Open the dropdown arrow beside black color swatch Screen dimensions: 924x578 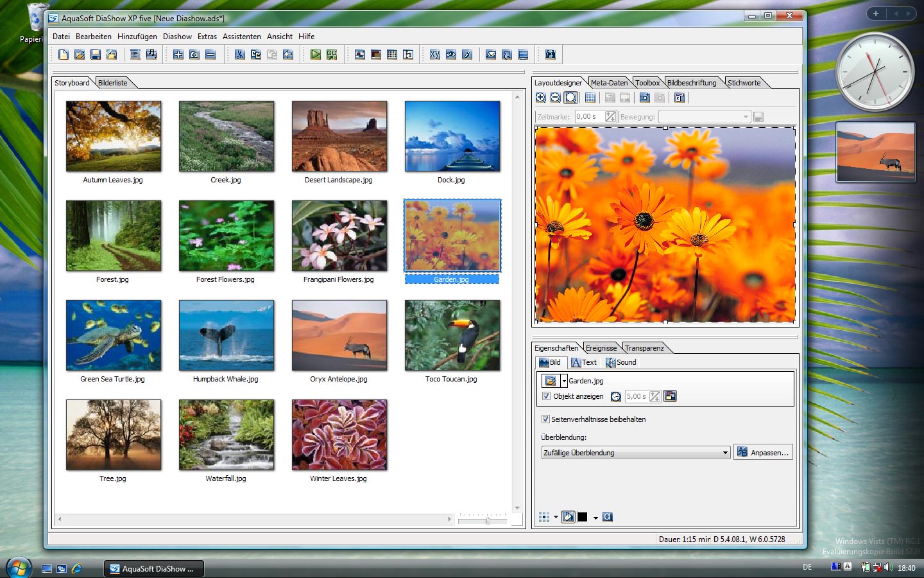(595, 518)
